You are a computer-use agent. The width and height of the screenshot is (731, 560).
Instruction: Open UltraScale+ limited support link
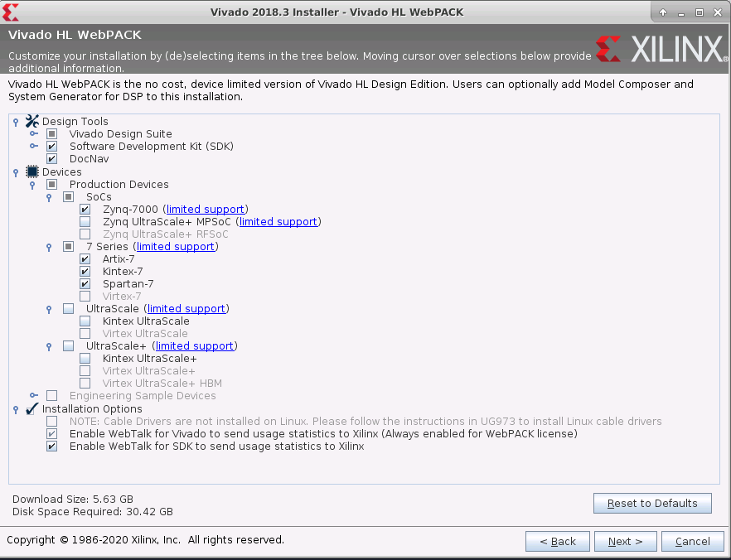(x=195, y=345)
